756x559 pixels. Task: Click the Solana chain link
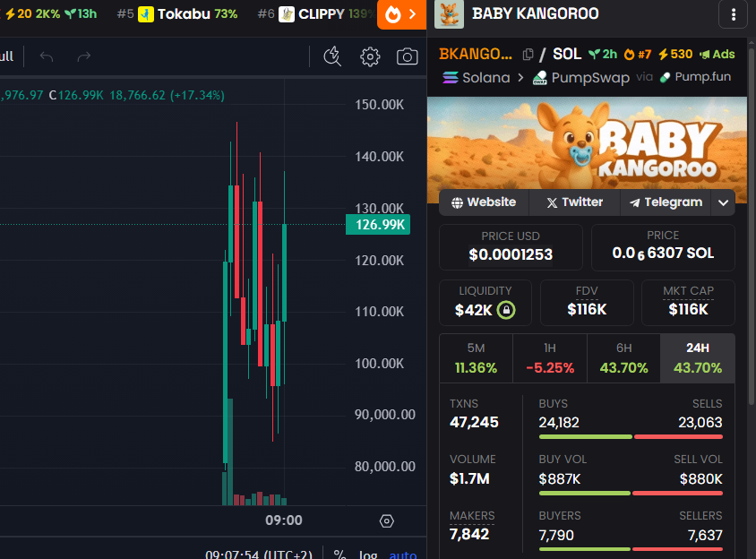[x=476, y=78]
